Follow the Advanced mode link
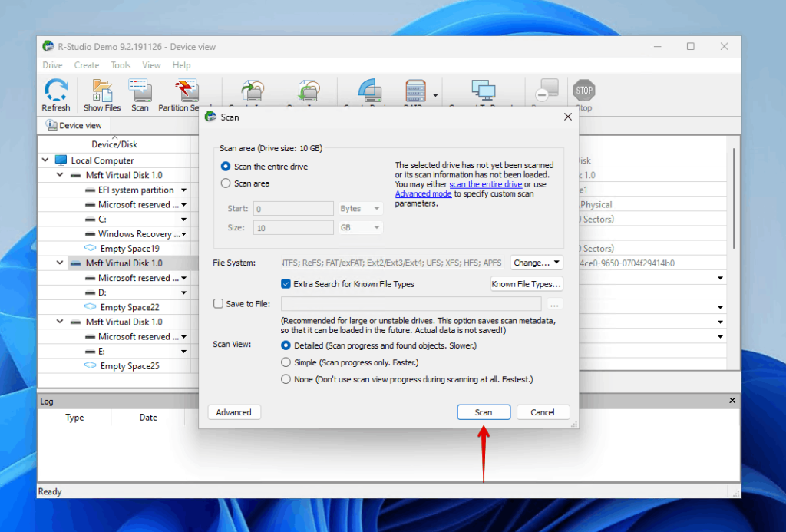786x532 pixels. [424, 193]
